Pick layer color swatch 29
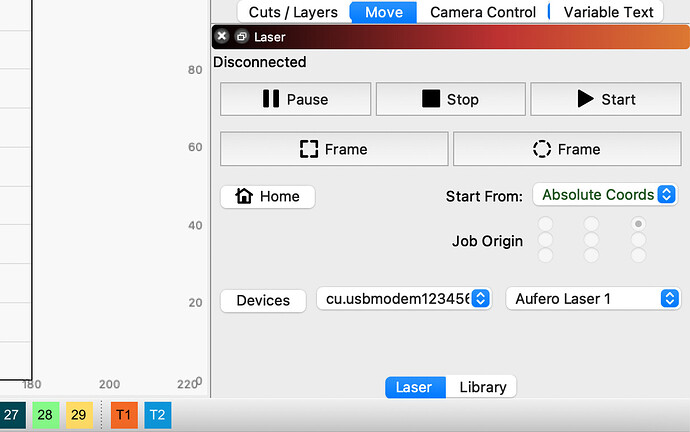 (79, 415)
